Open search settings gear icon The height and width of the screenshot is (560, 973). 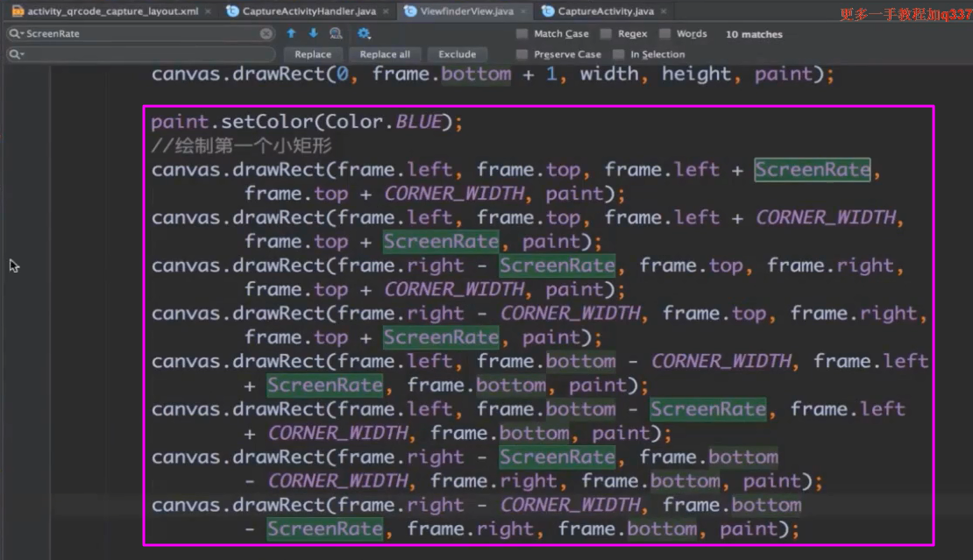coord(364,33)
